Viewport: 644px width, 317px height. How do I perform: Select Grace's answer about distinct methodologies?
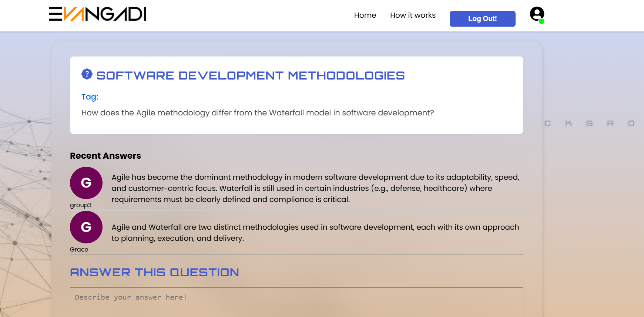coord(315,233)
